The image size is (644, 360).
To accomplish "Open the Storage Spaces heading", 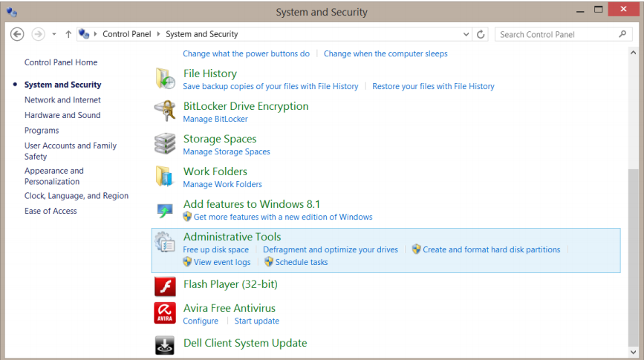I will (x=220, y=139).
